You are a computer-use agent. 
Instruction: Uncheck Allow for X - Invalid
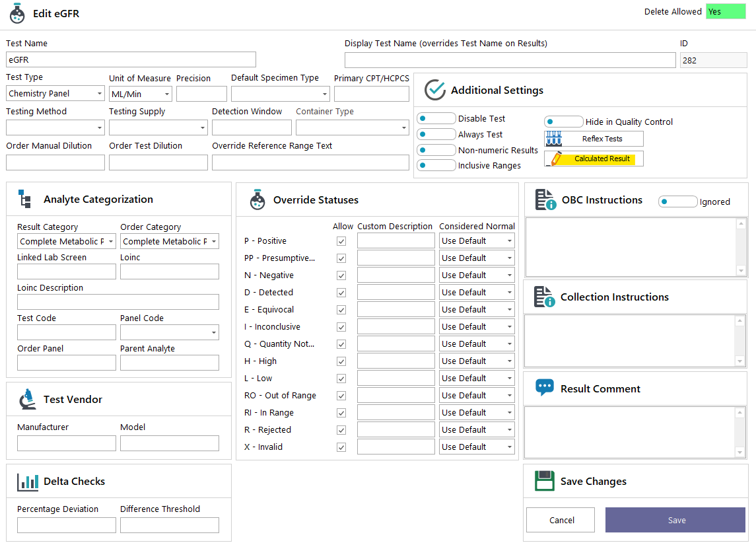(x=341, y=447)
